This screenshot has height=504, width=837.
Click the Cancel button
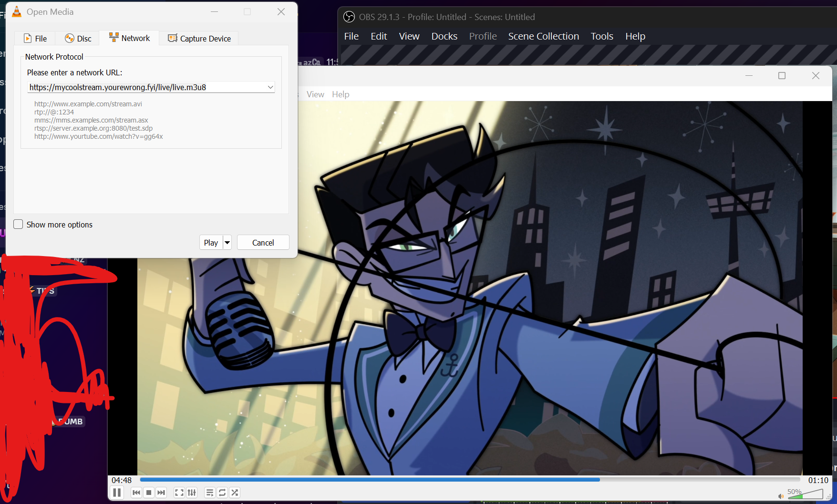[x=263, y=243]
